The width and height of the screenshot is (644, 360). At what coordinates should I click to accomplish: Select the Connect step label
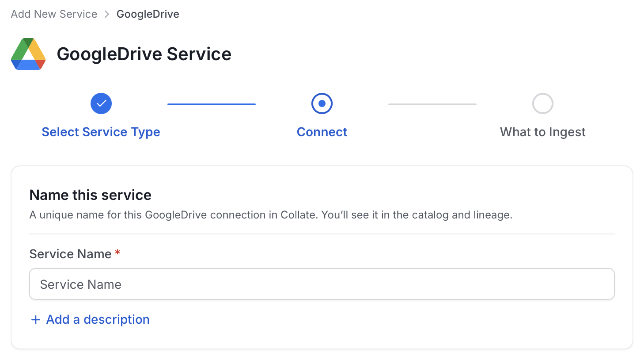coord(322,132)
